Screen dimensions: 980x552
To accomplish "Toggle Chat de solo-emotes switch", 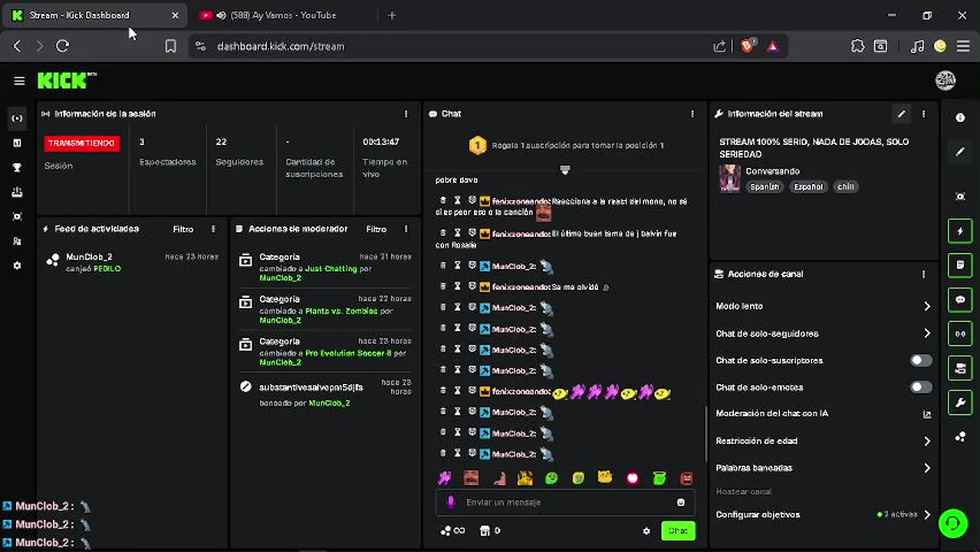I will 921,387.
